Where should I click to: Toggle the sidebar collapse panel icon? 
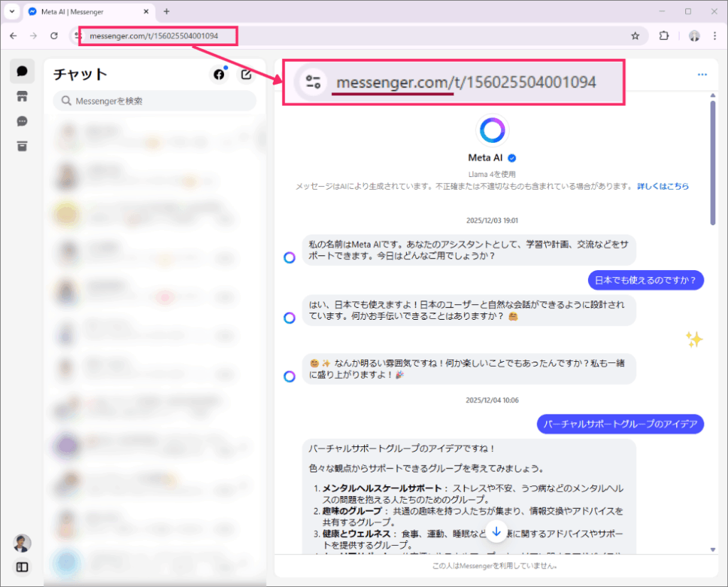coord(22,567)
